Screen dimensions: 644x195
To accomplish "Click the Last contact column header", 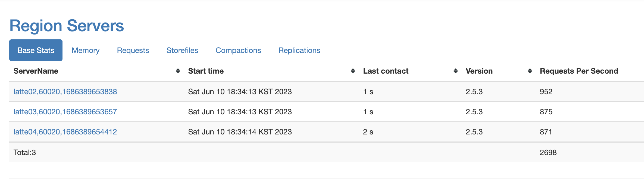I will (386, 71).
